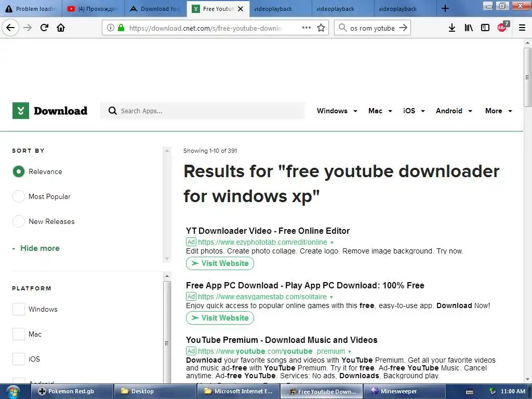Check the Windows platform checkbox
Image resolution: width=532 pixels, height=399 pixels.
tap(19, 309)
